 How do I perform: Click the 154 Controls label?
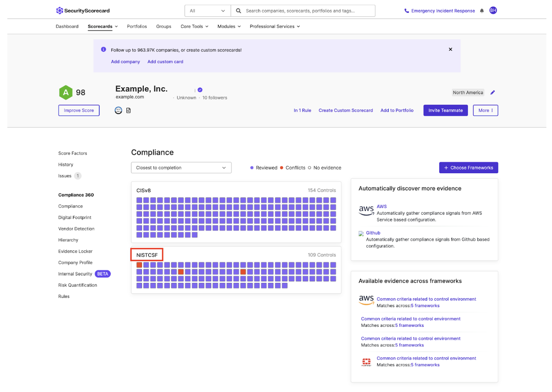tap(322, 190)
